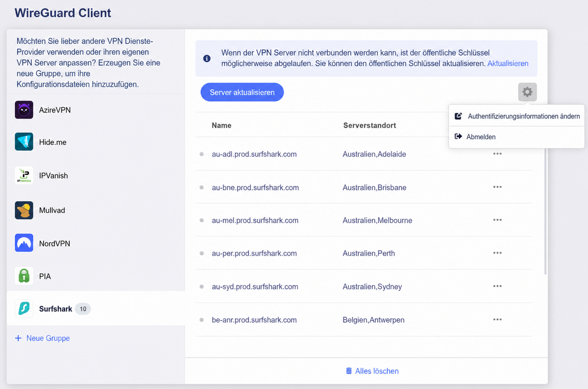
Task: Click status dot of au-adl.prod.surfshark.com
Action: tap(202, 154)
